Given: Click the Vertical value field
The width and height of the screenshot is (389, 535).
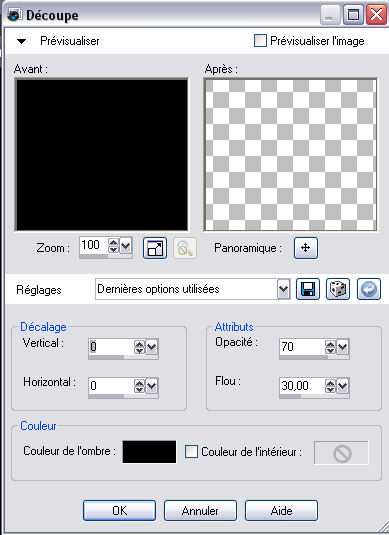Looking at the screenshot, I should (x=111, y=347).
